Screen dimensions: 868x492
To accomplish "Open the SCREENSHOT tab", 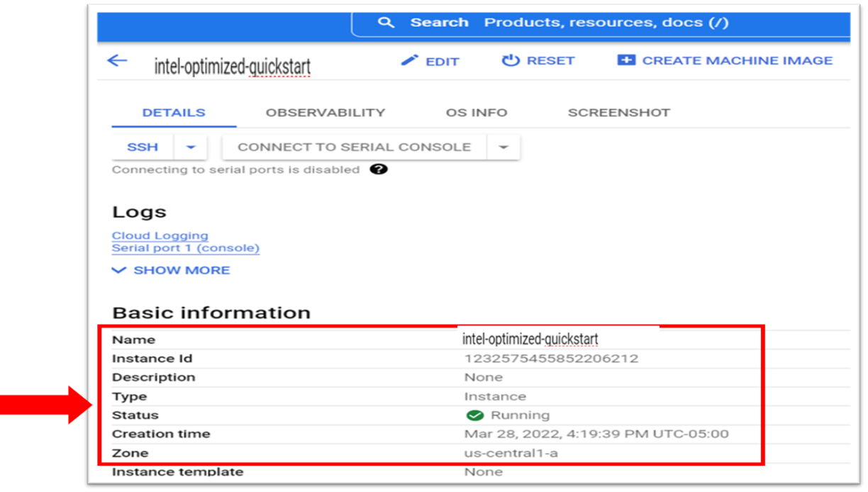I will 619,113.
